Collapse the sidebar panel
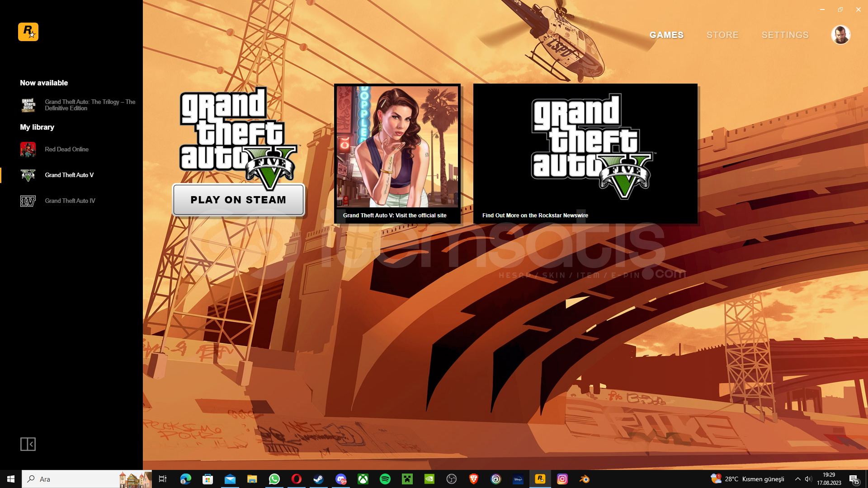 (28, 444)
